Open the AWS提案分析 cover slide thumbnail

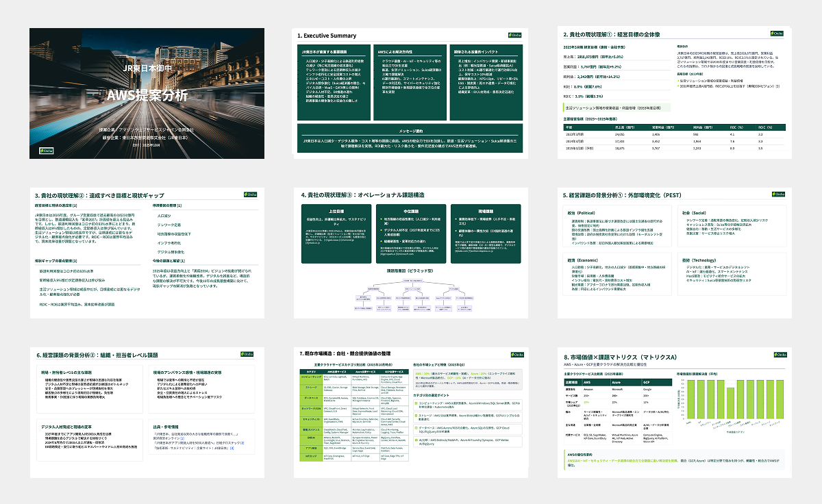coord(147,93)
